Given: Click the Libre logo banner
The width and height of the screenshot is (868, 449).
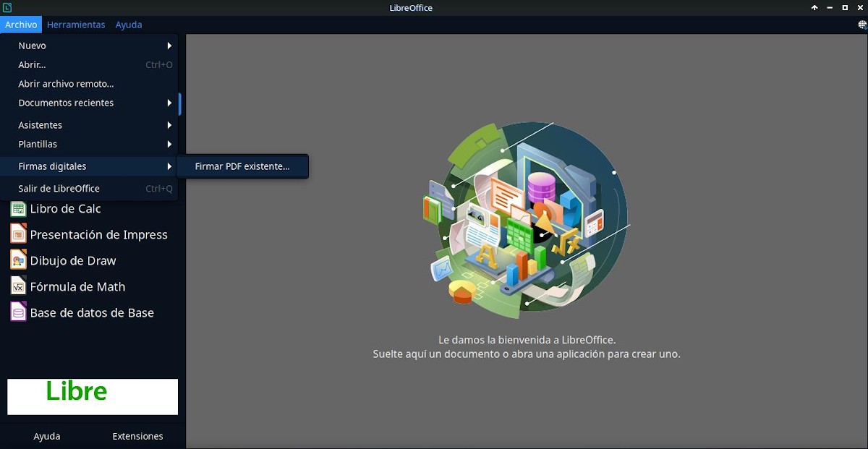Looking at the screenshot, I should [x=93, y=397].
